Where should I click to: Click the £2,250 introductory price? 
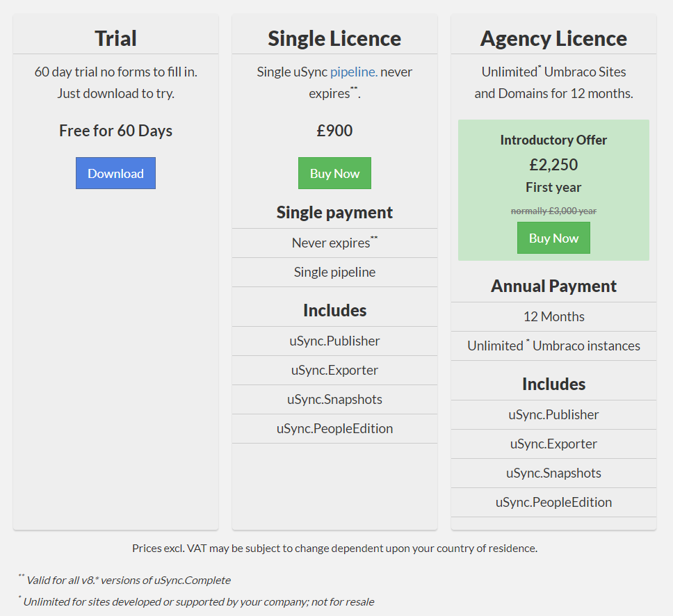coord(553,164)
